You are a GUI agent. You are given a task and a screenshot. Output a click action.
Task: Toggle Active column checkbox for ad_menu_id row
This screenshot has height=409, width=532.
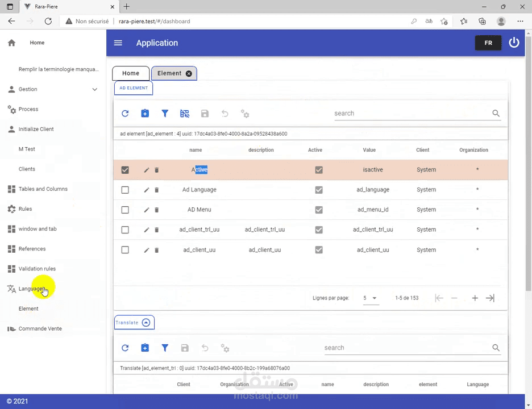pyautogui.click(x=319, y=210)
